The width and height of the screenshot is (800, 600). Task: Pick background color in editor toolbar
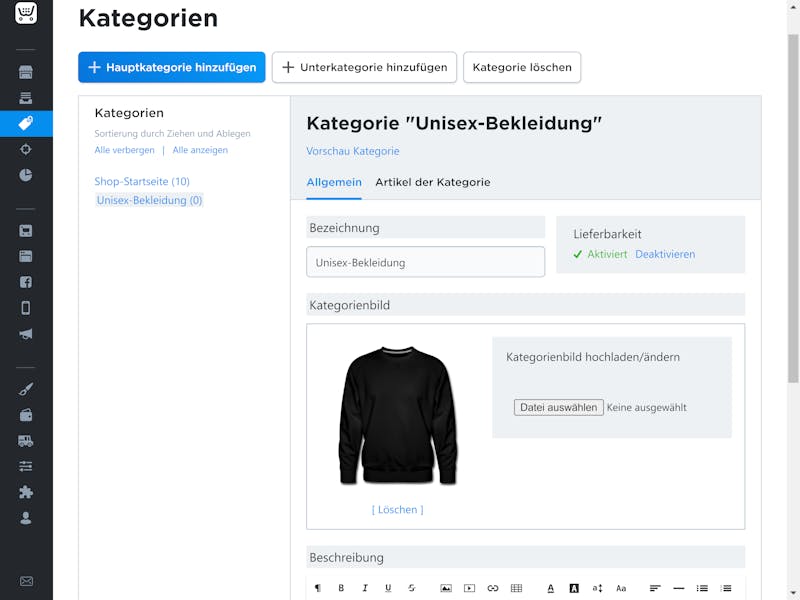pyautogui.click(x=574, y=588)
